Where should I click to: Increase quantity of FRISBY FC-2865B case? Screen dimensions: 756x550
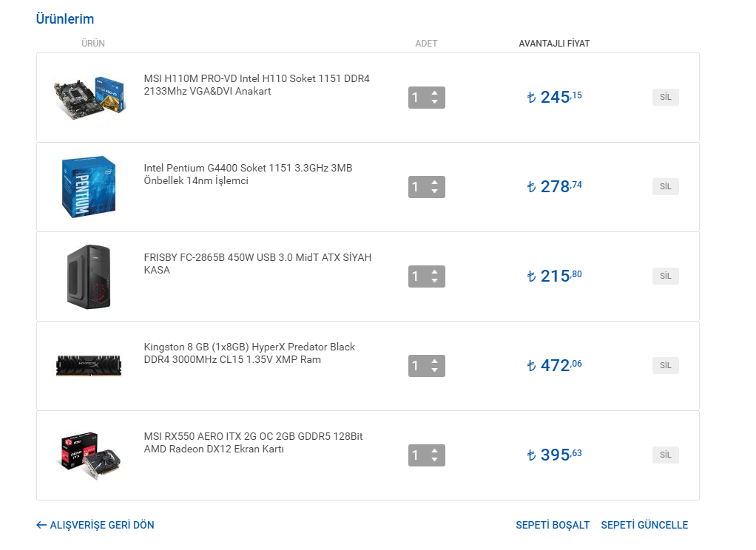(434, 272)
